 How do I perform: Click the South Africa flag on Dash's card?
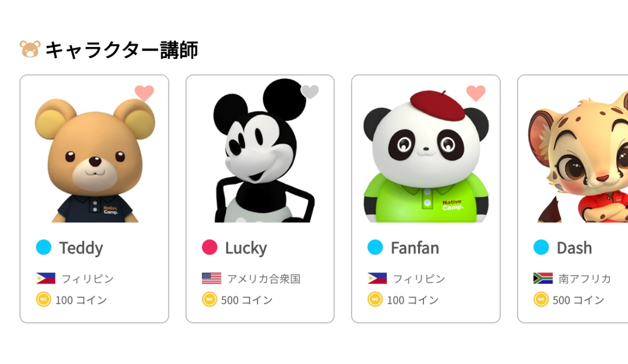point(543,278)
